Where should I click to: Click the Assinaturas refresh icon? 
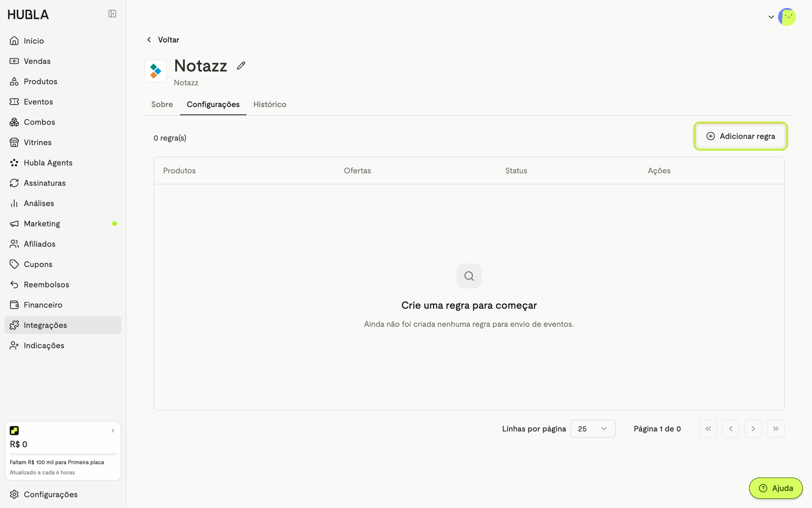[x=14, y=183]
